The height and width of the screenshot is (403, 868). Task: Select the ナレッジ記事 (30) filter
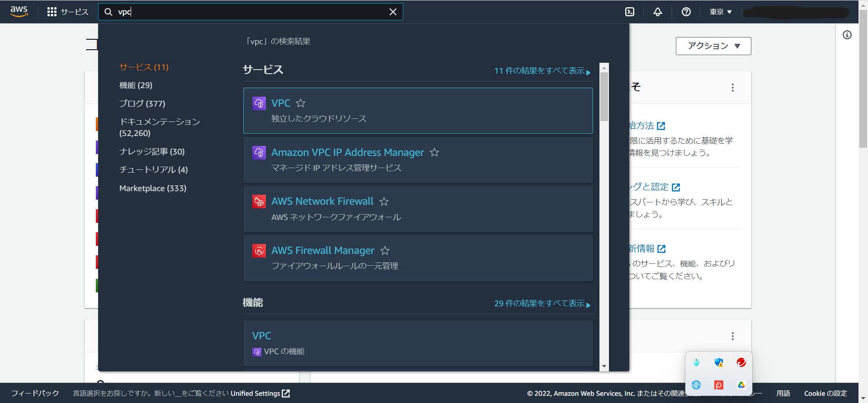pyautogui.click(x=152, y=151)
